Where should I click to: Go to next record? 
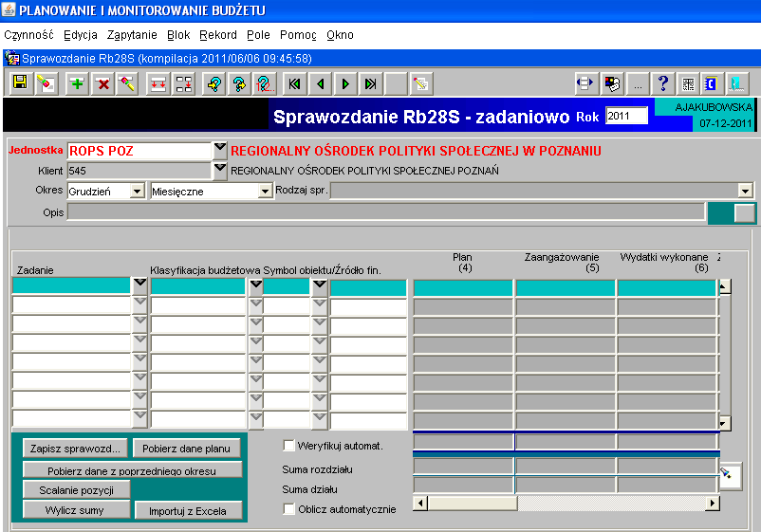(x=345, y=83)
